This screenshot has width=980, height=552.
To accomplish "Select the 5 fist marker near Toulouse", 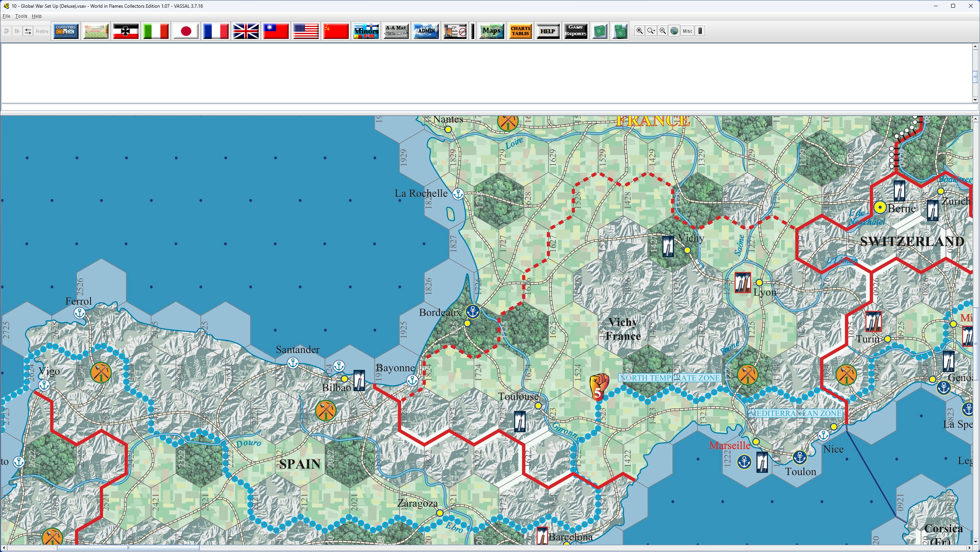I will (599, 386).
